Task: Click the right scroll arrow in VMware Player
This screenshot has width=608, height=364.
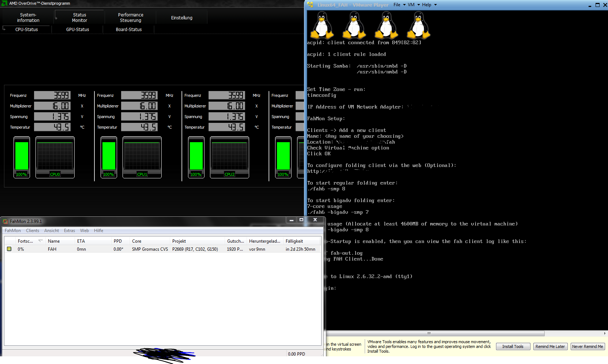Action: (605, 333)
